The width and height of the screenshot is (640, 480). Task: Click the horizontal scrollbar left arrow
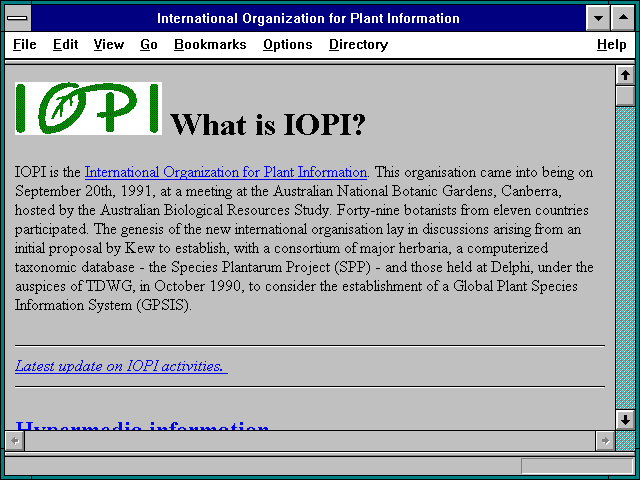(x=15, y=441)
